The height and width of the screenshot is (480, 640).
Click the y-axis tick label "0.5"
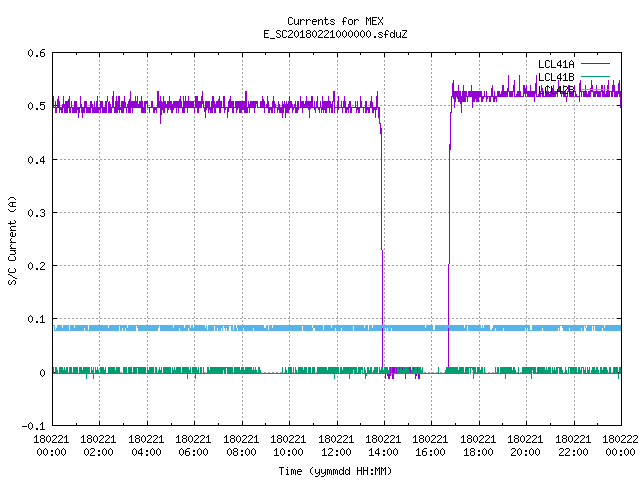point(36,106)
